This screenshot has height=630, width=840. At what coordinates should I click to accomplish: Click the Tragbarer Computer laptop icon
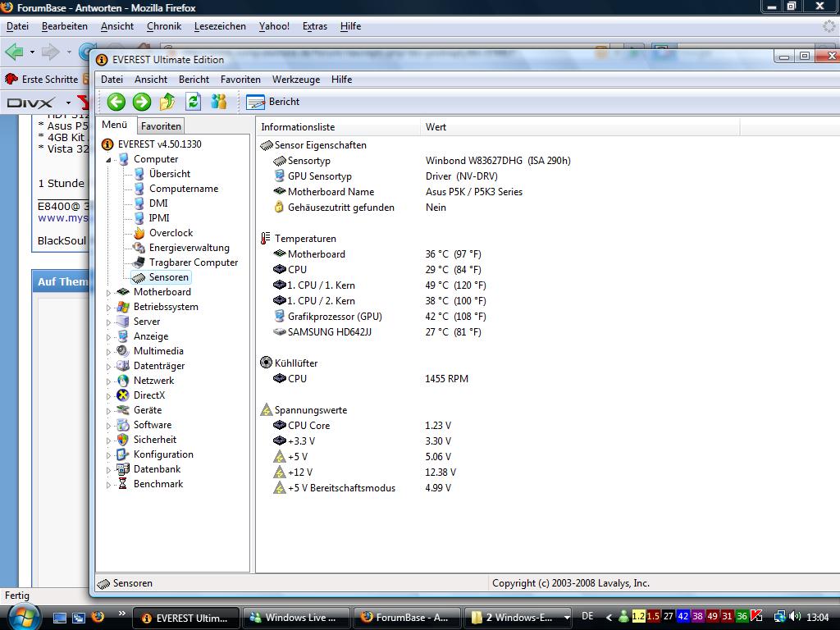point(139,262)
